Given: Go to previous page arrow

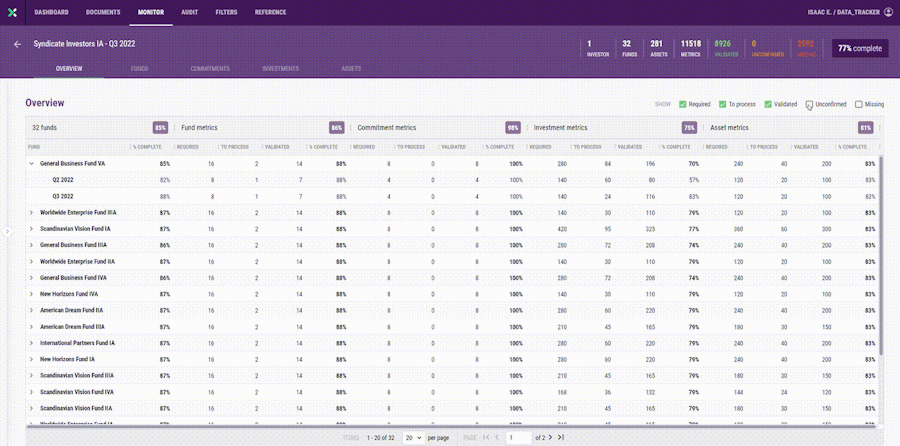Looking at the screenshot, I should pyautogui.click(x=497, y=437).
